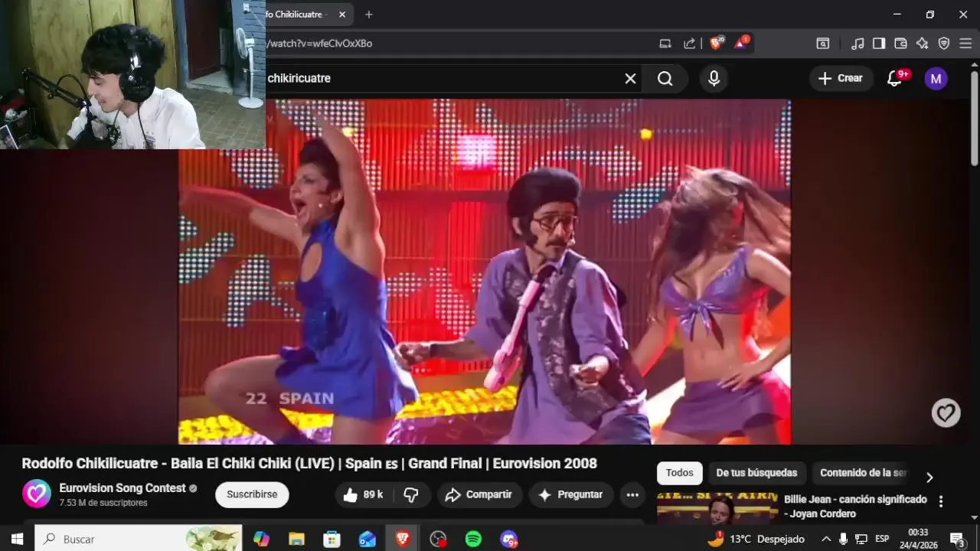Click the Crear button
Image resolution: width=980 pixels, height=551 pixels.
tap(841, 78)
